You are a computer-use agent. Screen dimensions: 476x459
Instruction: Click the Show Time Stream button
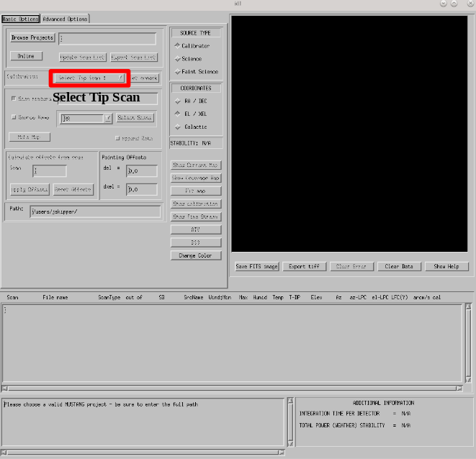click(x=196, y=217)
